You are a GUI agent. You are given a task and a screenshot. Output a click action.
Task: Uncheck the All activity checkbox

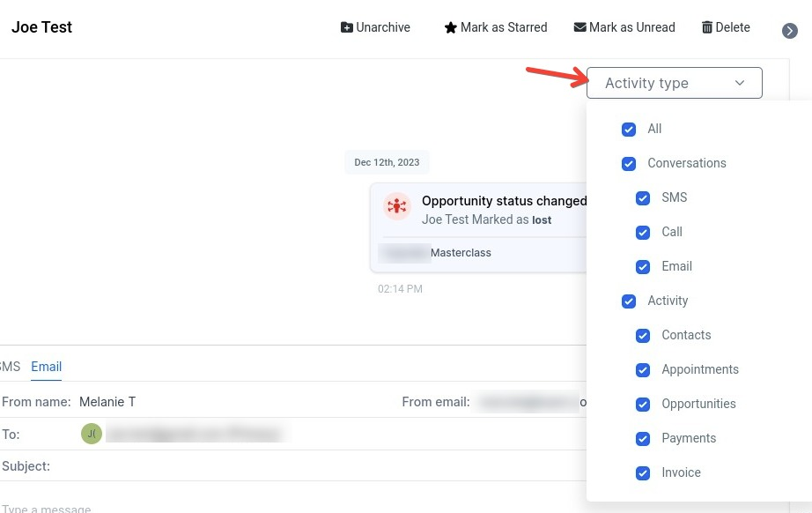pyautogui.click(x=629, y=130)
